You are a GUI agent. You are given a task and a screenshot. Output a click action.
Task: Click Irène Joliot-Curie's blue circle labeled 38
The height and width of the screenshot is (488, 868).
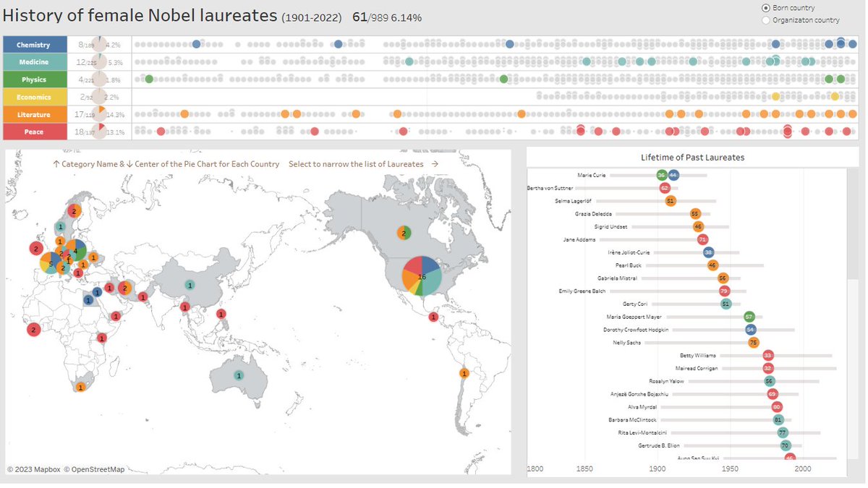click(709, 252)
